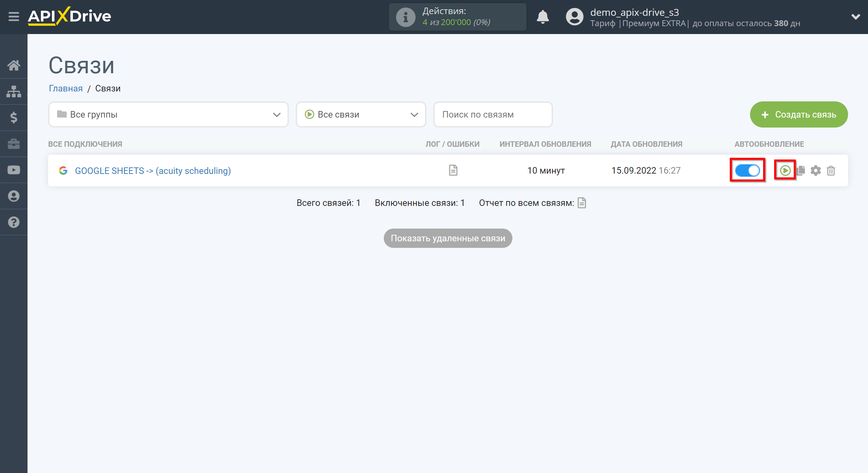Click the Google icon of the connection

(x=63, y=170)
